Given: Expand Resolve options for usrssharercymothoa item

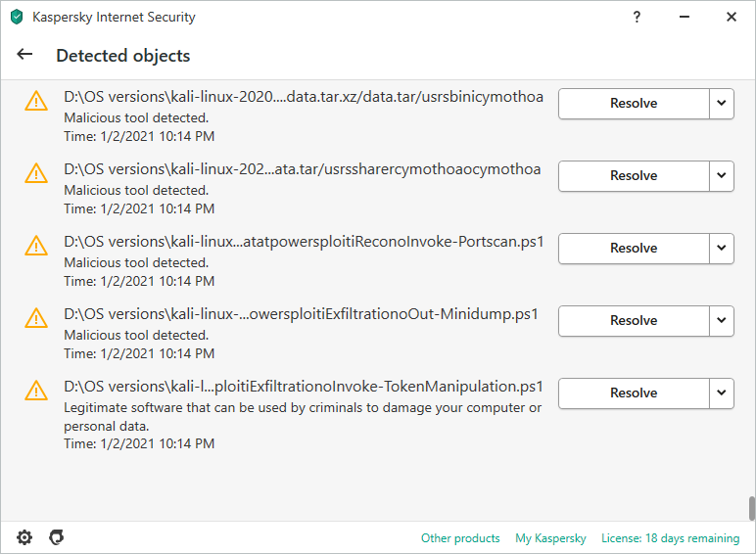Looking at the screenshot, I should click(722, 176).
